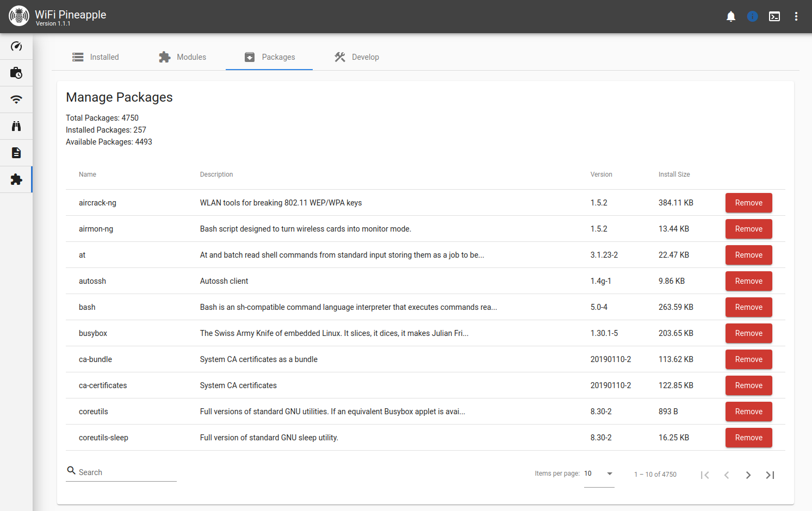
Task: Click the autossh package name
Action: click(92, 281)
